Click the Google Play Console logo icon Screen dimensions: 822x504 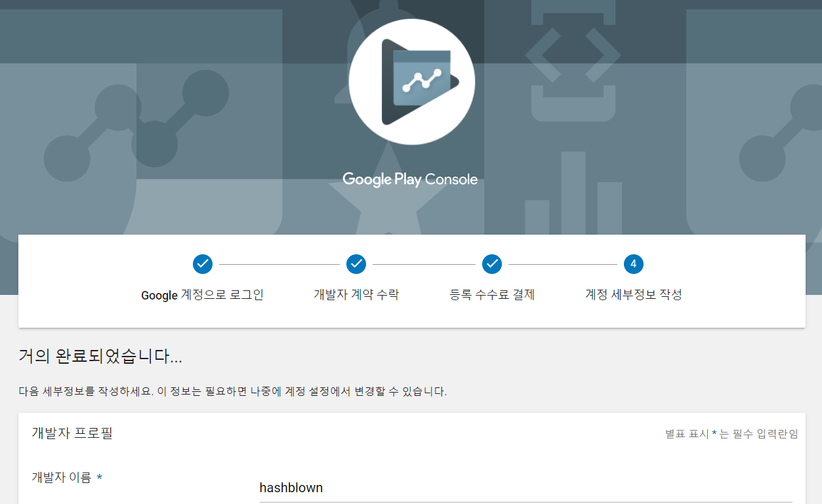pos(411,82)
